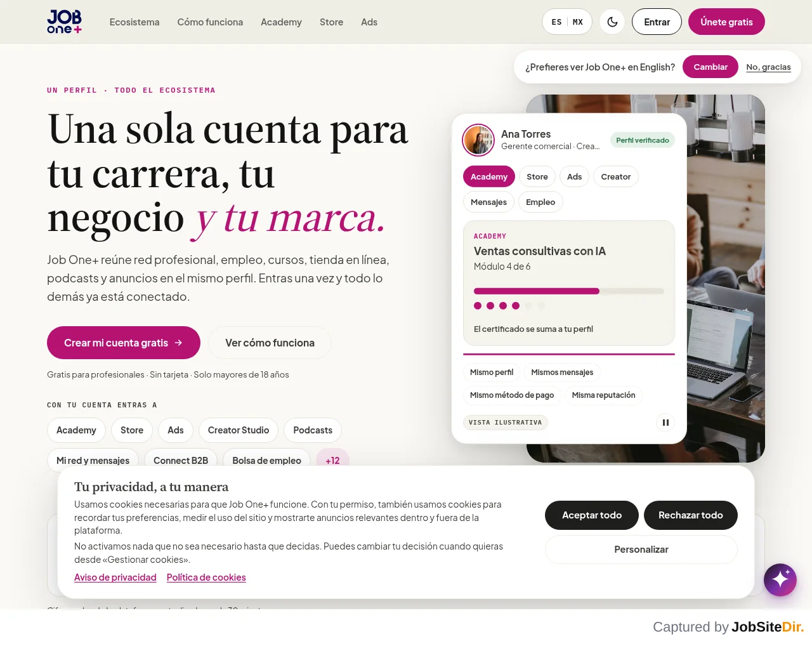Viewport: 812px width, 646px height.
Task: Click Ver cómo funciona button
Action: click(x=270, y=343)
